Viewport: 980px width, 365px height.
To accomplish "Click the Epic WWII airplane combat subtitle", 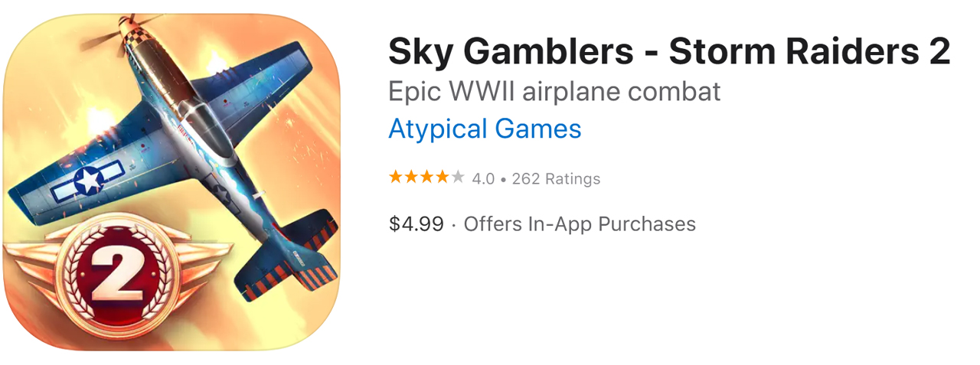I will pos(554,92).
